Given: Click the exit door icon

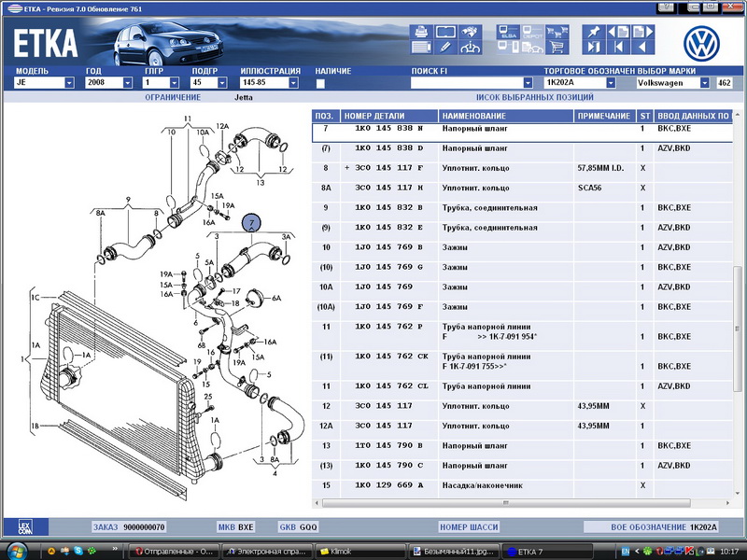Looking at the screenshot, I should (594, 48).
